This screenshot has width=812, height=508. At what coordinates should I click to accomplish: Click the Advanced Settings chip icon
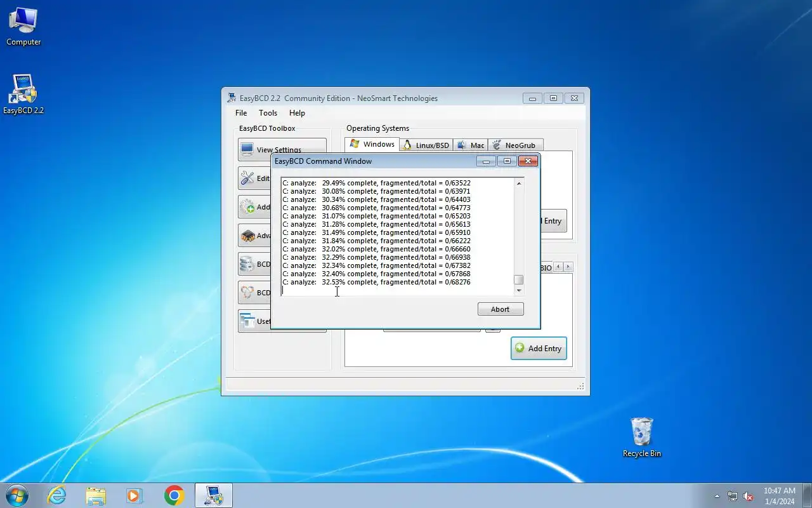(247, 236)
